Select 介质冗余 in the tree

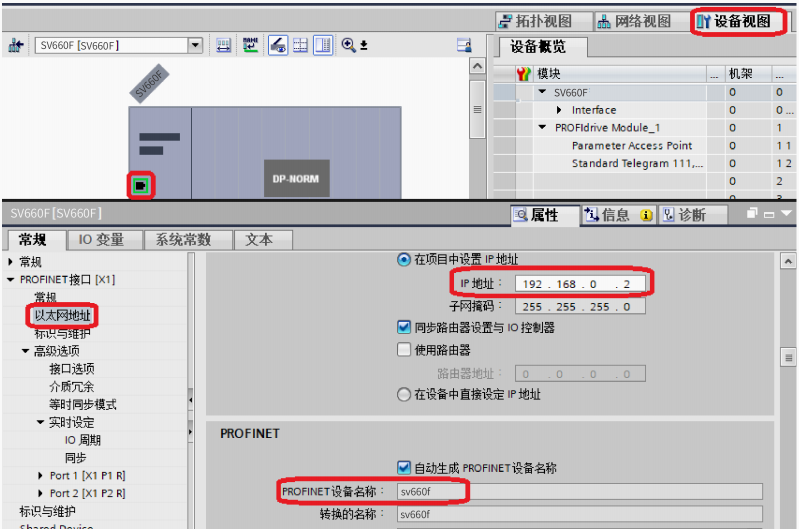coord(72,386)
